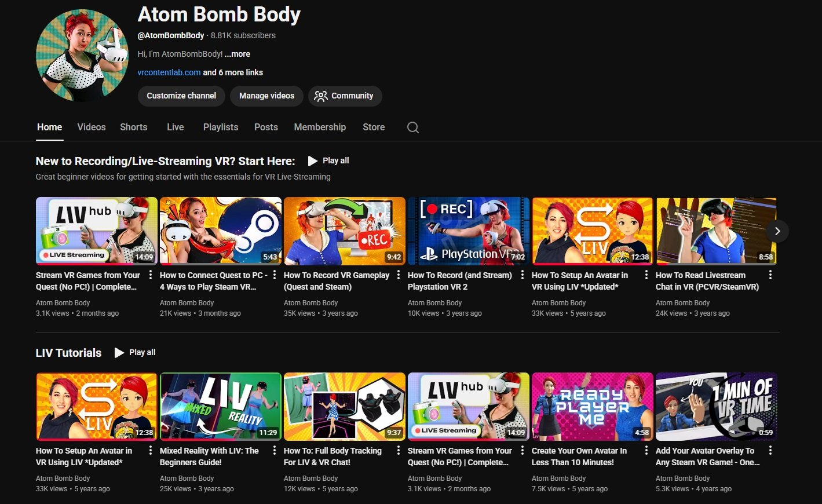
Task: Click the @AtomBombBody channel handle
Action: (x=171, y=35)
